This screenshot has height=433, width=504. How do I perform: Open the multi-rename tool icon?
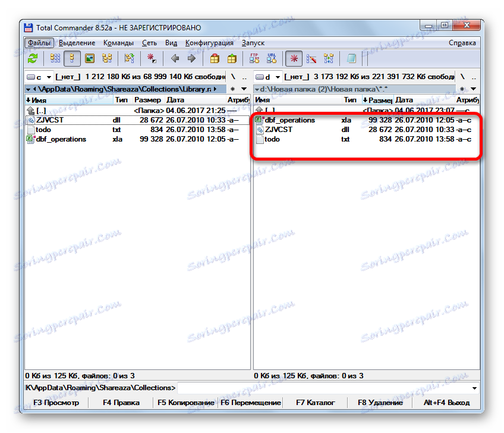311,58
